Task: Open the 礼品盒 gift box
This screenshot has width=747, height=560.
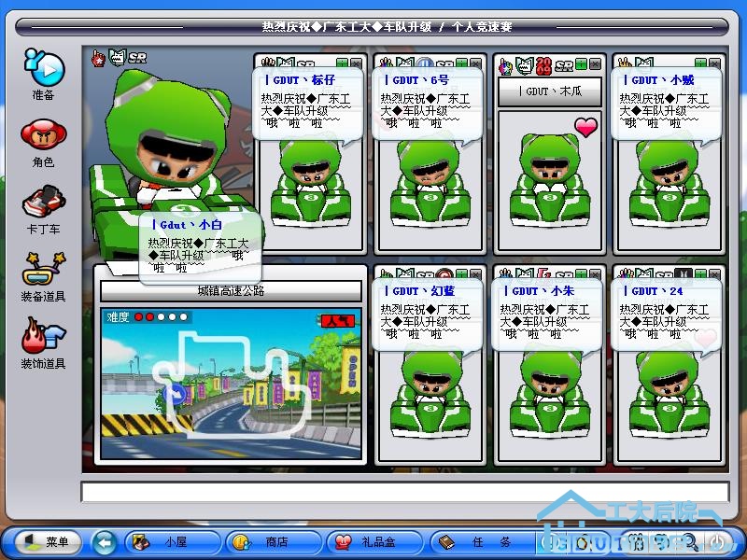Action: (x=373, y=541)
